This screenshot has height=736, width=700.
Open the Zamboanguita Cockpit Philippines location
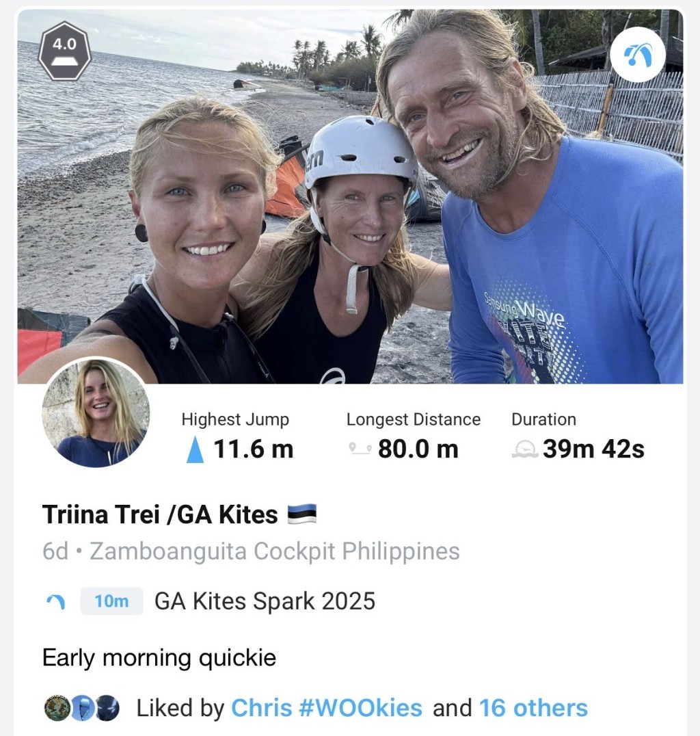(275, 551)
